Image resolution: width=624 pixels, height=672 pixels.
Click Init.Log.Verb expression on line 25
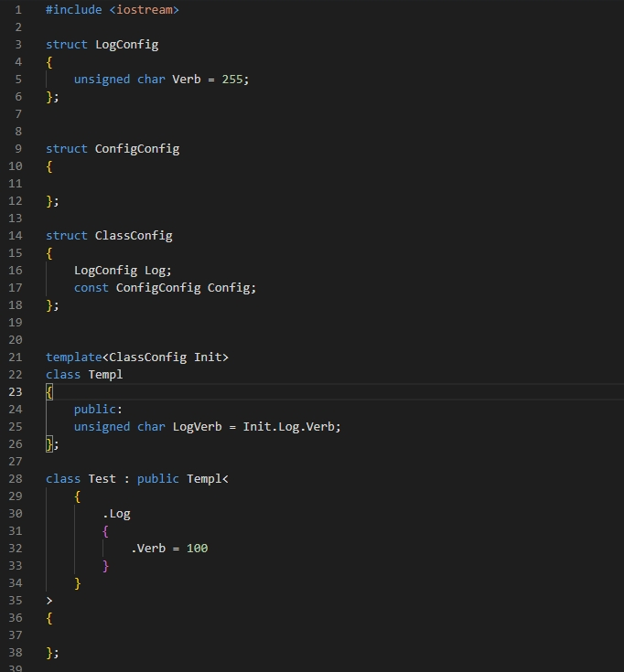click(291, 426)
